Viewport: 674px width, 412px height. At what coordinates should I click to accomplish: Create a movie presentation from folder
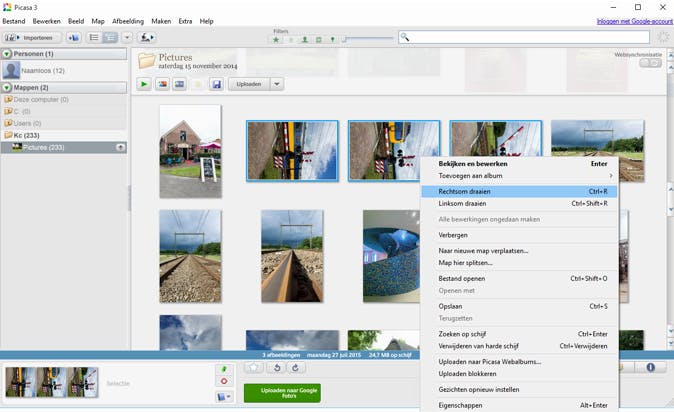pos(180,84)
